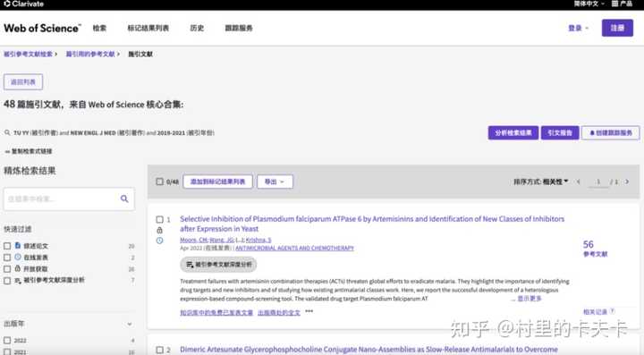
Task: Open author Krishna, S link
Action: coord(258,240)
